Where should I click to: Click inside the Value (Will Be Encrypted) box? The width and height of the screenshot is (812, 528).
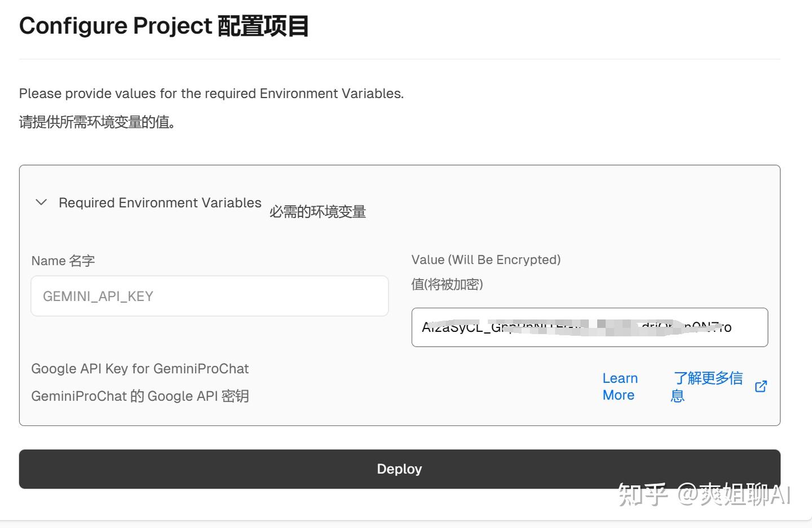589,327
